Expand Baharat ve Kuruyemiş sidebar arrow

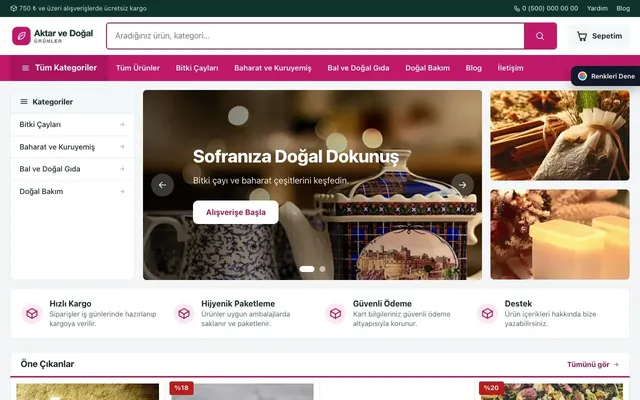(x=122, y=147)
